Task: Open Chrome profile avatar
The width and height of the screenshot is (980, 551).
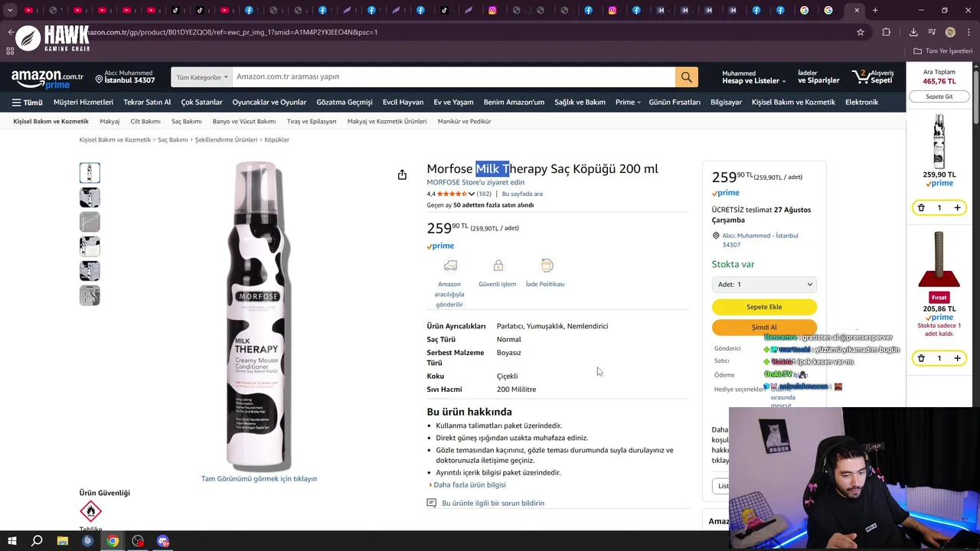Action: [950, 32]
